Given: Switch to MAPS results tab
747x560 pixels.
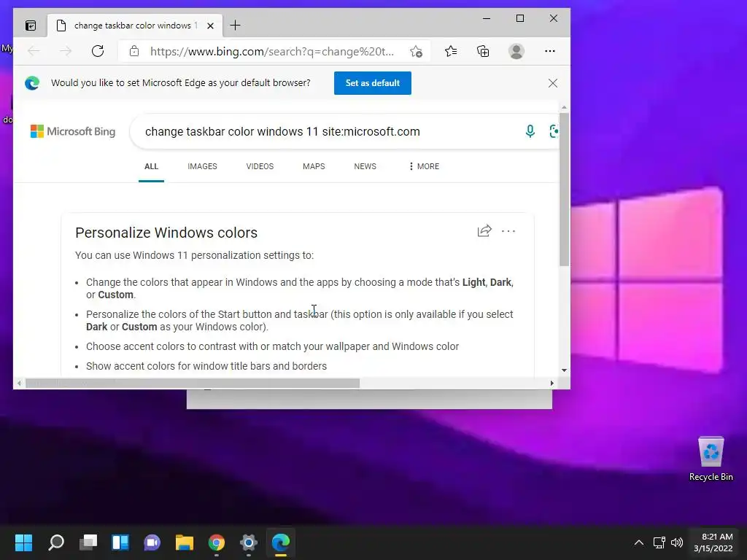Looking at the screenshot, I should (x=314, y=167).
